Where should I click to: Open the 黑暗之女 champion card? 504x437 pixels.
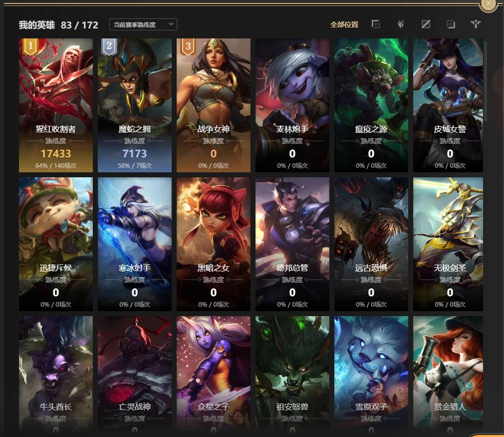tap(214, 244)
